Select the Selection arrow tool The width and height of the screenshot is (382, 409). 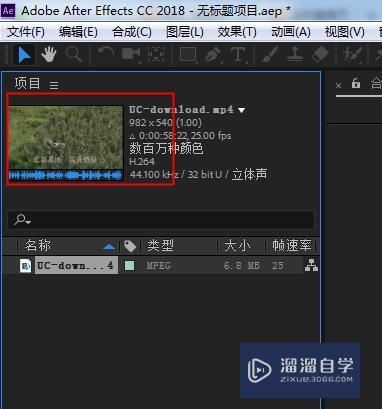tap(25, 55)
